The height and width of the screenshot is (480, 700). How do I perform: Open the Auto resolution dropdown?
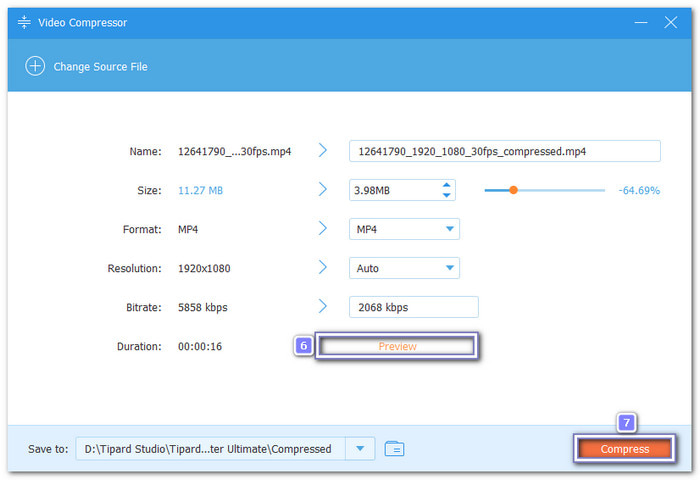pyautogui.click(x=404, y=268)
